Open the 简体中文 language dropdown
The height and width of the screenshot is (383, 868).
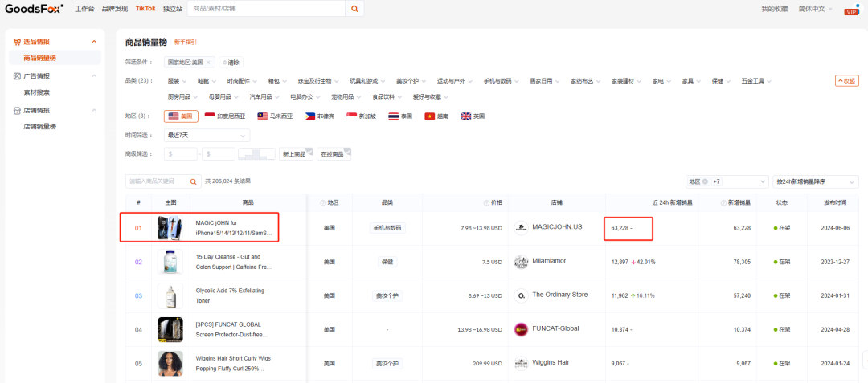[x=815, y=9]
